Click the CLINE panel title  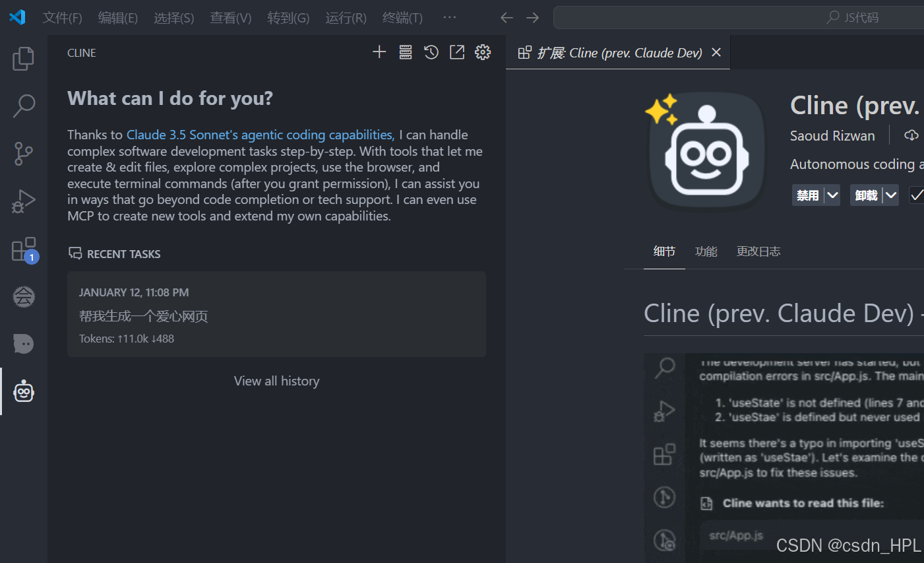(82, 53)
